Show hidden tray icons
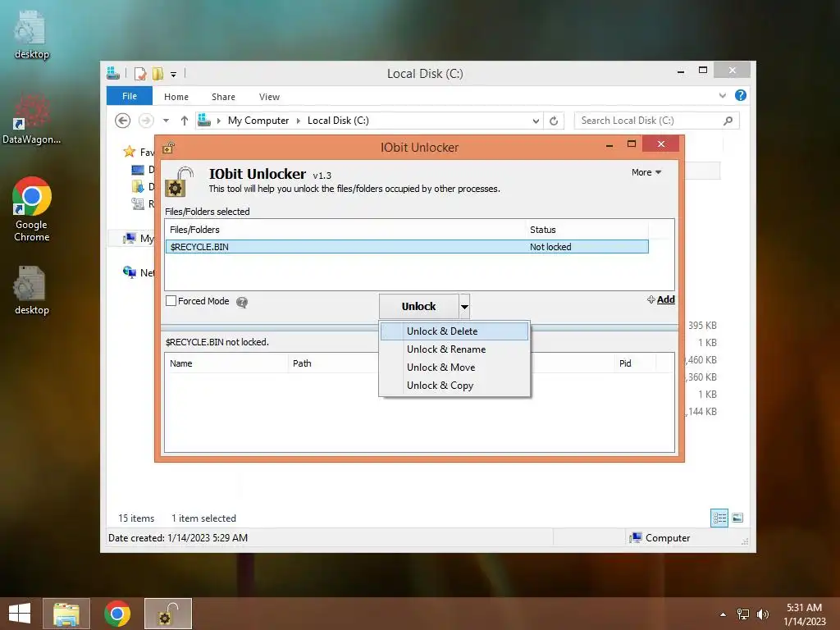This screenshot has width=840, height=630. coord(724,614)
